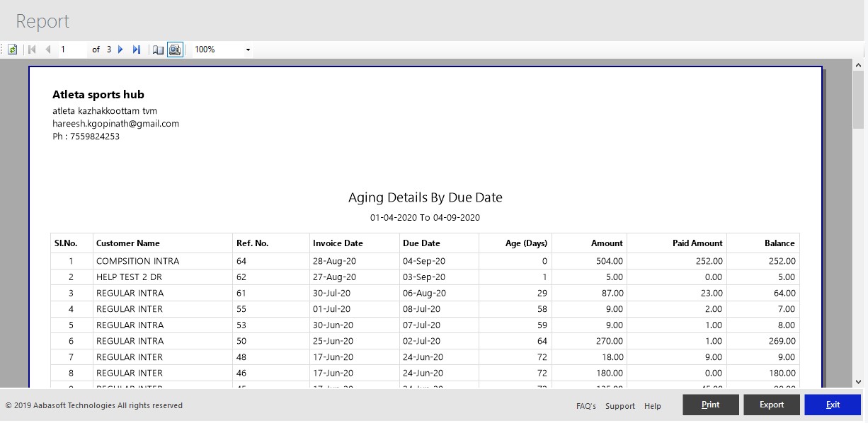
Task: Toggle the print layout view icon
Action: pyautogui.click(x=175, y=50)
